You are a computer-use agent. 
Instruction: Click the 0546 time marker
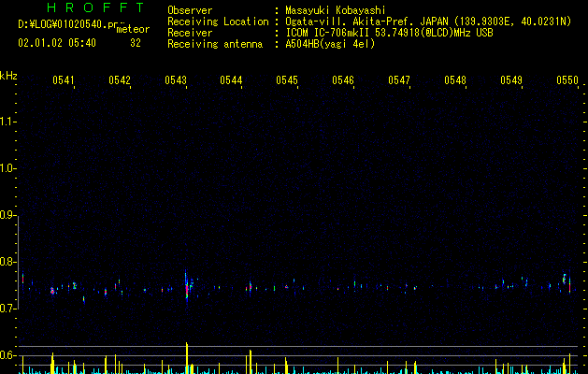(343, 80)
